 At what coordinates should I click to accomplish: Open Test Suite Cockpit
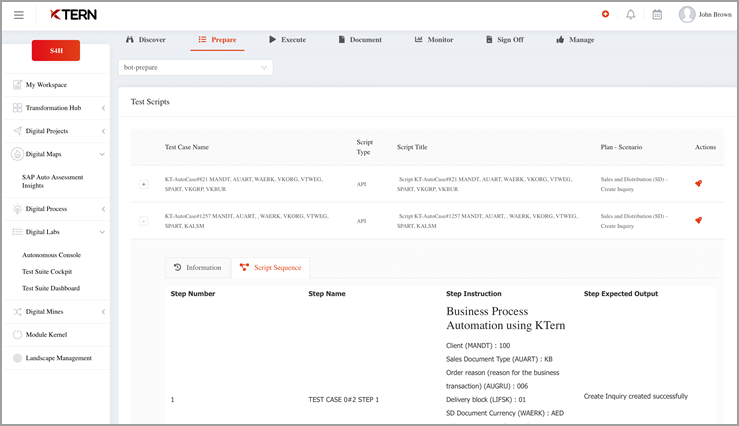[x=47, y=271]
